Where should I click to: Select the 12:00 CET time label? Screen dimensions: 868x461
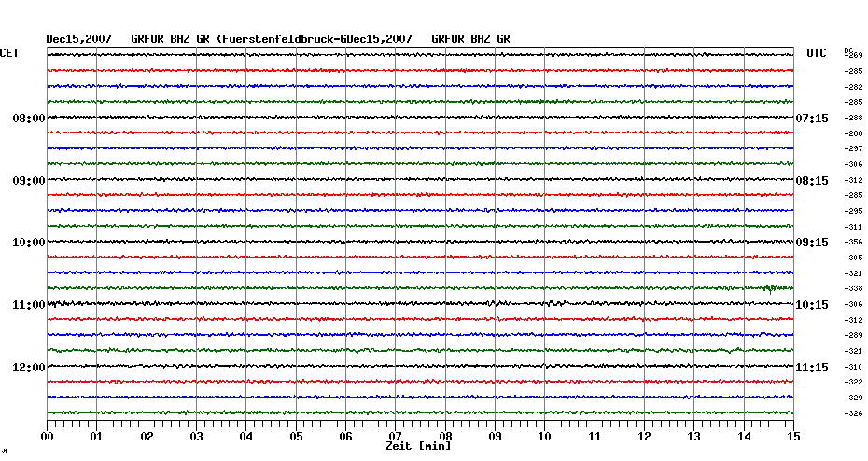pos(29,368)
